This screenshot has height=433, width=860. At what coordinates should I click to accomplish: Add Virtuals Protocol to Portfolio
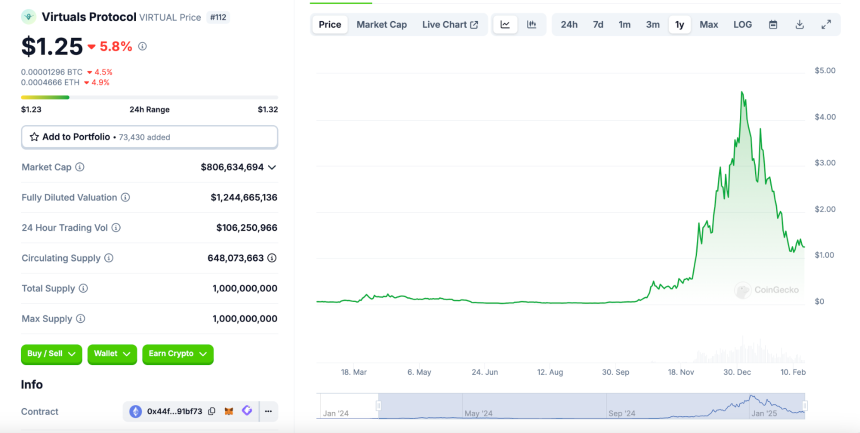(x=149, y=137)
